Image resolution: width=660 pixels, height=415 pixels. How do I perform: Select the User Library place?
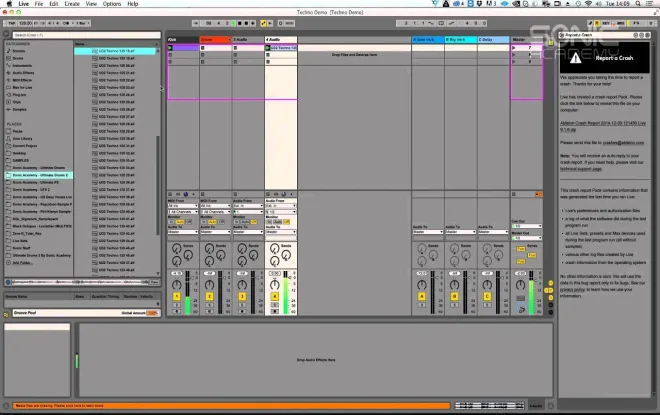[22, 138]
